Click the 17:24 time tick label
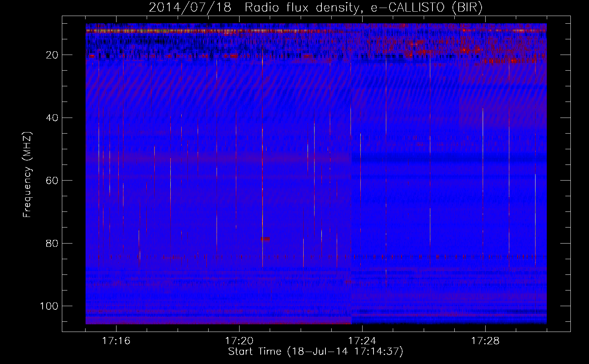 tap(362, 341)
